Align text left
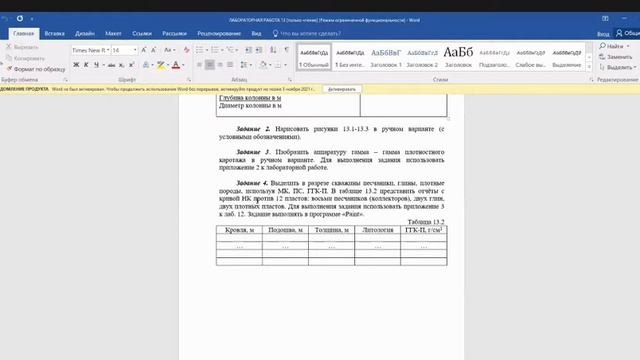 pos(199,64)
